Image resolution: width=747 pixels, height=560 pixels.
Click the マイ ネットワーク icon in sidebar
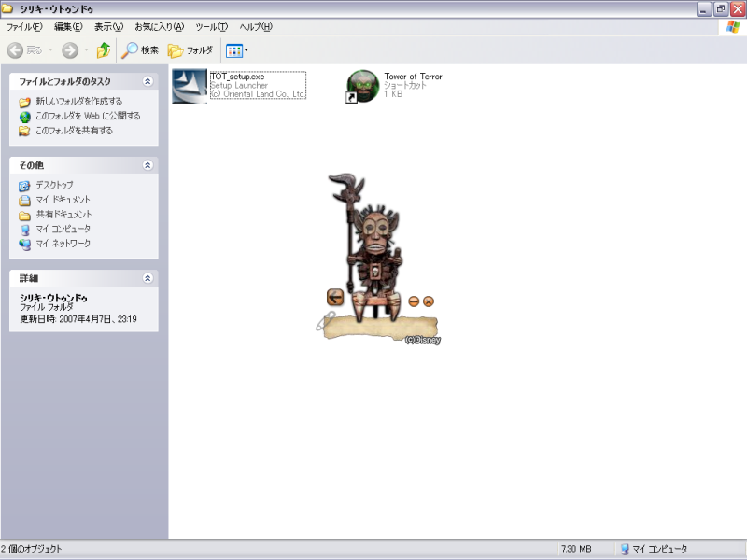click(25, 245)
